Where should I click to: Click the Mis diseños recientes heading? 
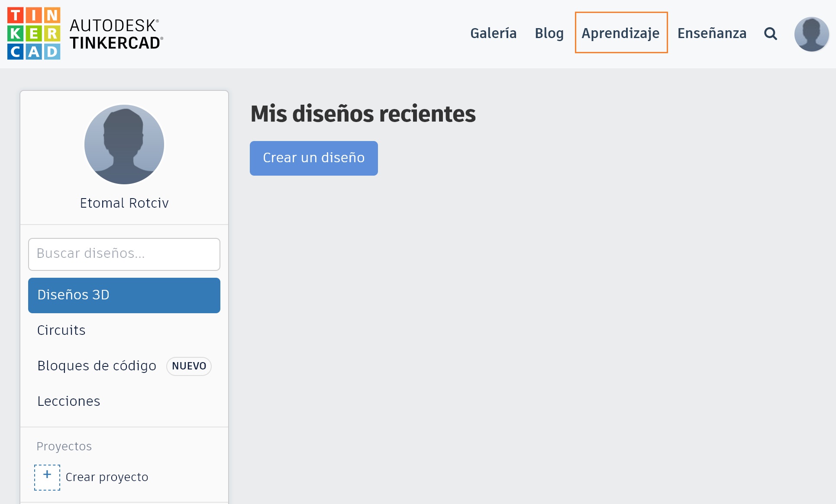(363, 114)
